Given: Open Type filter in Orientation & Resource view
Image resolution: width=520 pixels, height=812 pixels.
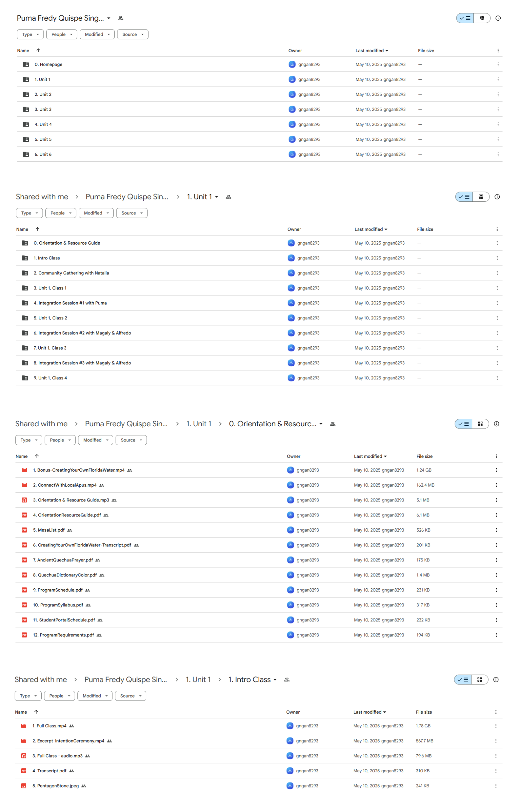Looking at the screenshot, I should pos(29,440).
